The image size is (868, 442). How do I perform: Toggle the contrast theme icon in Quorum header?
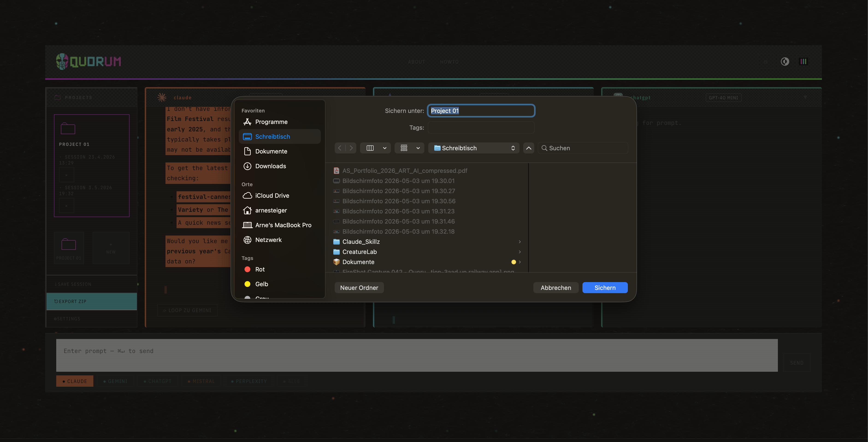[x=785, y=62]
